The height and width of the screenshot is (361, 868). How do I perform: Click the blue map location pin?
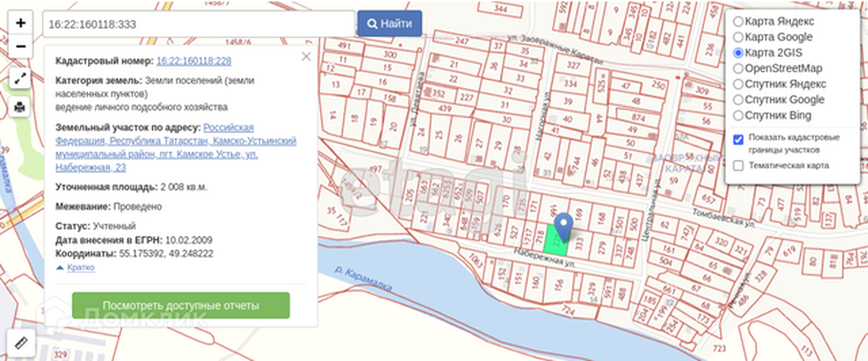[x=563, y=227]
